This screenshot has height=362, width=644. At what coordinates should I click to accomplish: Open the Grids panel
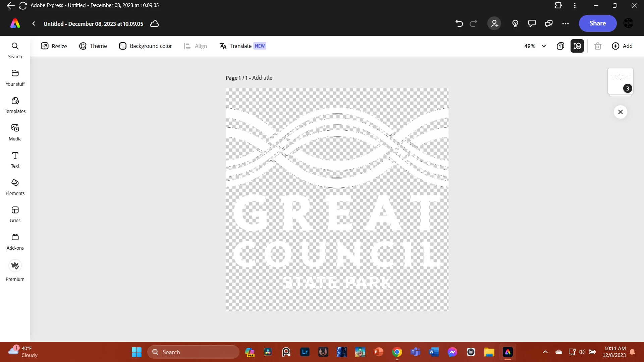15,215
